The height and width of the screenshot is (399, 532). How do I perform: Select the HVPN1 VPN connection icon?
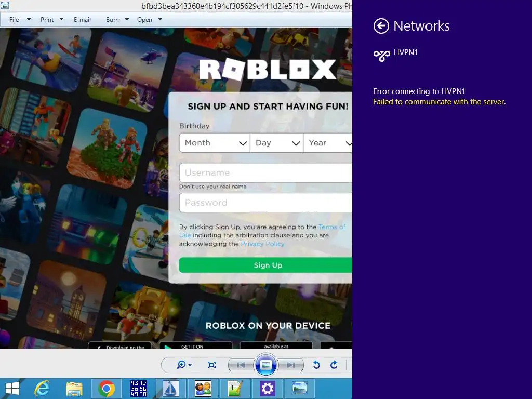pos(382,55)
